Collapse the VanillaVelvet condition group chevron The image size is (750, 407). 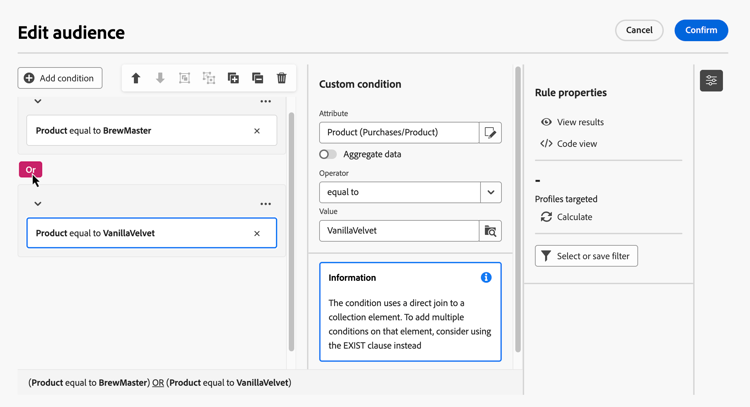coord(38,204)
